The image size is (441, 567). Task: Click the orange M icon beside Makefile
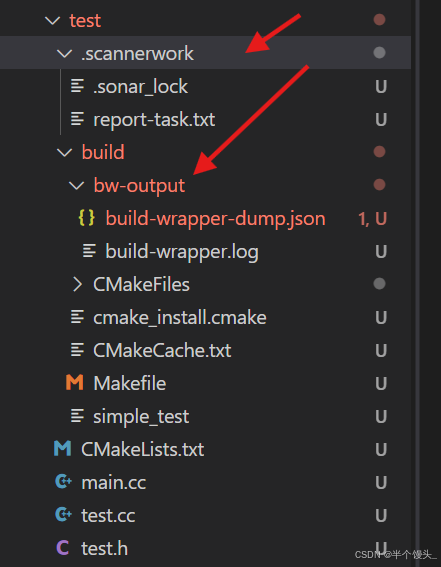(74, 383)
